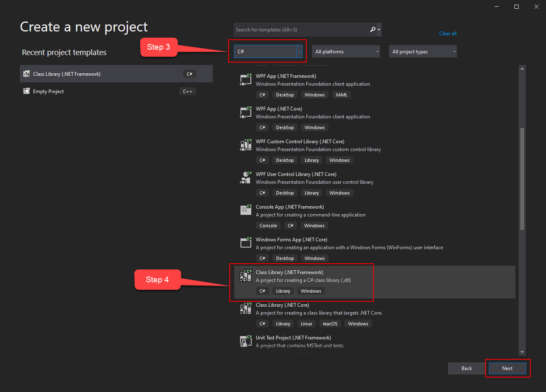Open the C# language filter dropdown
Image resolution: width=546 pixels, height=392 pixels.
268,51
